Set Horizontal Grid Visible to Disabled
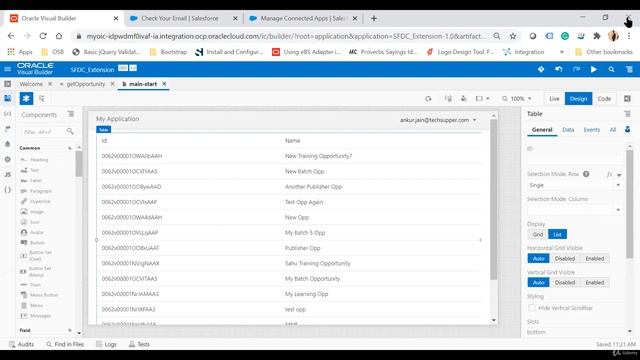Screen dimensions: 640x360 [565, 258]
